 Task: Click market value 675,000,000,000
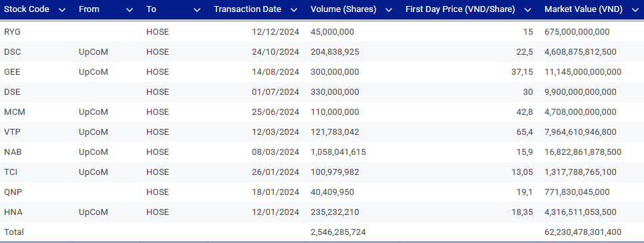(577, 32)
